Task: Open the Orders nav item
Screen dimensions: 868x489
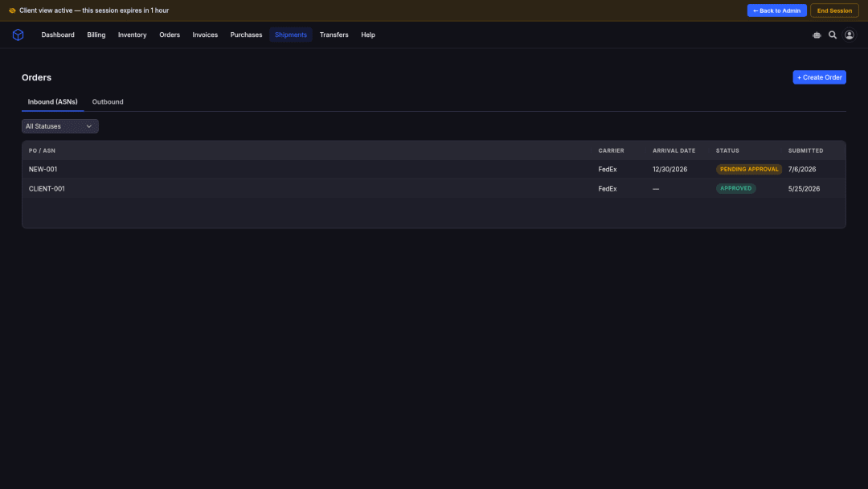Action: click(x=170, y=35)
